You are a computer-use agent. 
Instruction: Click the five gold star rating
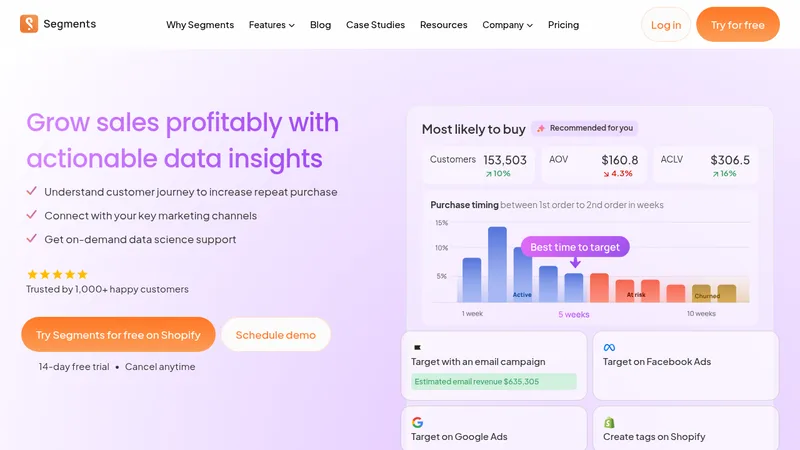(x=57, y=274)
